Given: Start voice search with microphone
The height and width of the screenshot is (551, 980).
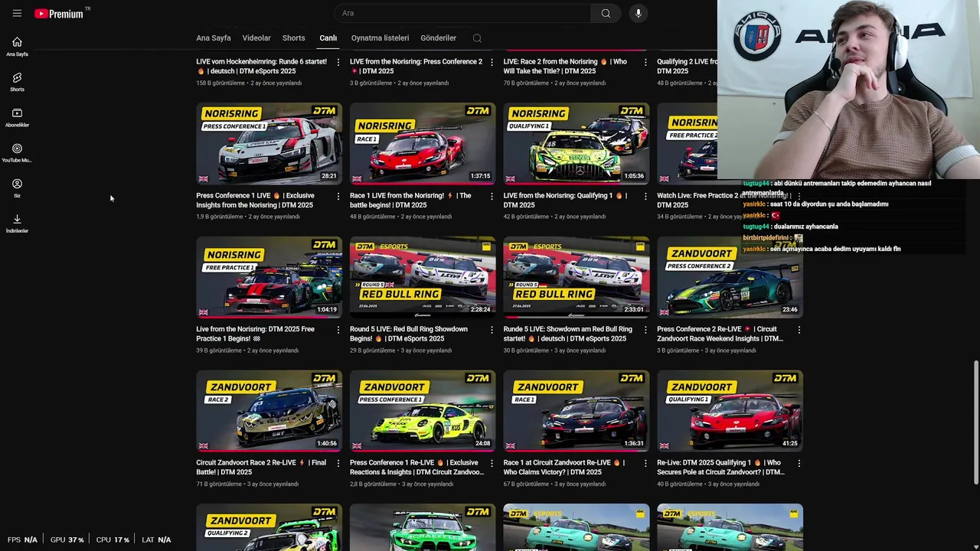Looking at the screenshot, I should click(x=638, y=13).
